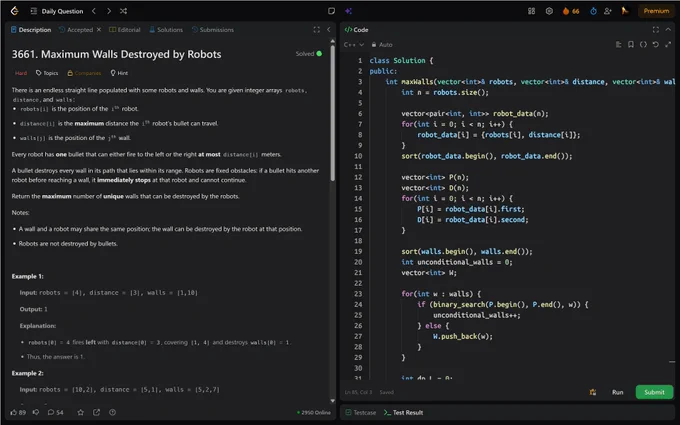Reset code with the undo arrow icon
Image resolution: width=680 pixels, height=425 pixels.
pyautogui.click(x=656, y=44)
